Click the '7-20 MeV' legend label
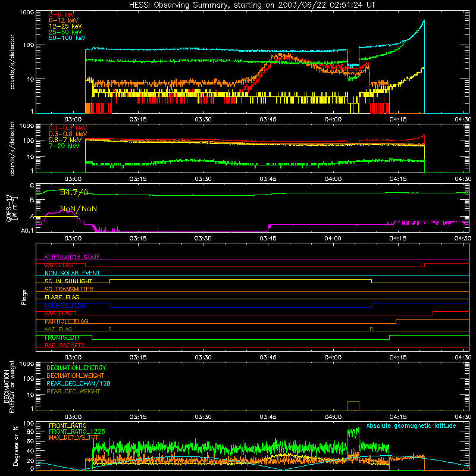476x476 pixels. pyautogui.click(x=64, y=146)
